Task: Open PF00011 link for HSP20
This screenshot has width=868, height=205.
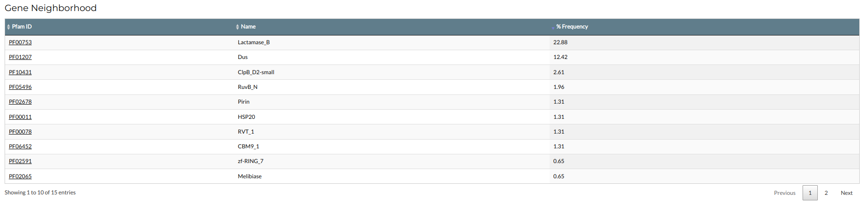Action: 20,117
